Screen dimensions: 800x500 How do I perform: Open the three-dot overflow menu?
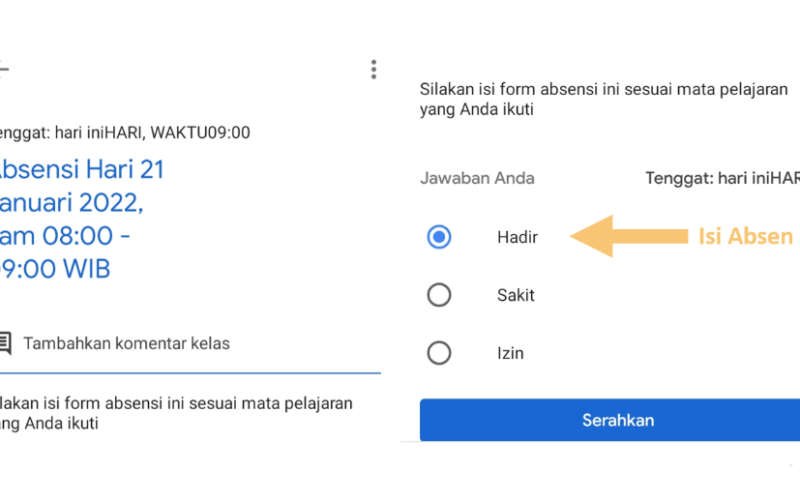tap(373, 69)
